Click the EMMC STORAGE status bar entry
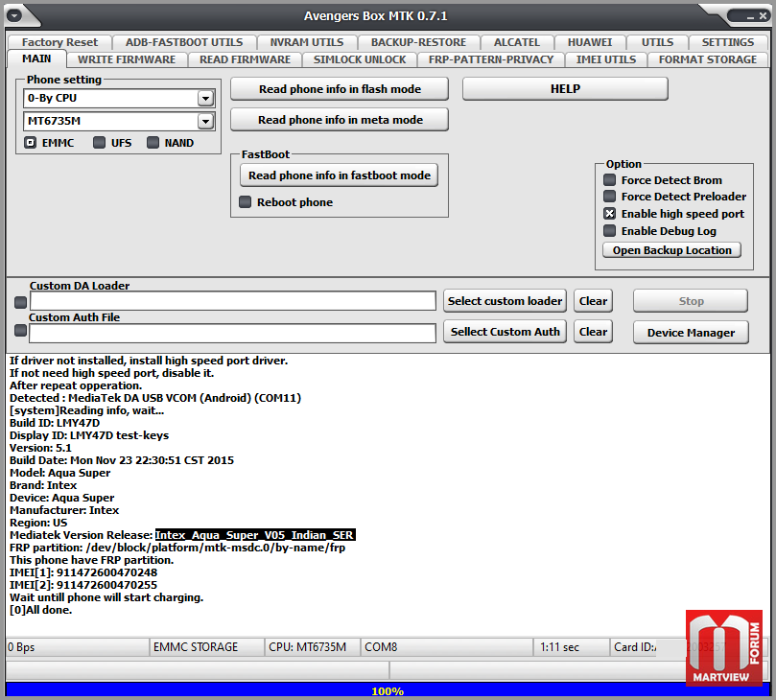 [206, 647]
